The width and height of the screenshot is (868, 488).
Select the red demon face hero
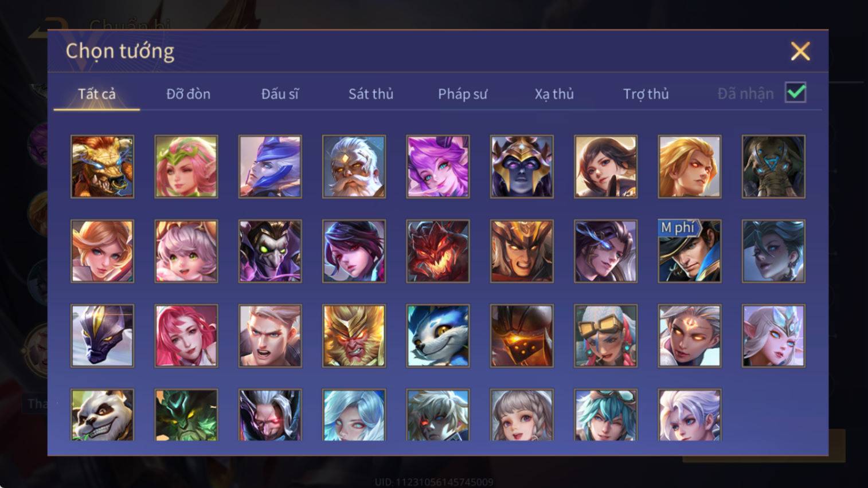[437, 251]
